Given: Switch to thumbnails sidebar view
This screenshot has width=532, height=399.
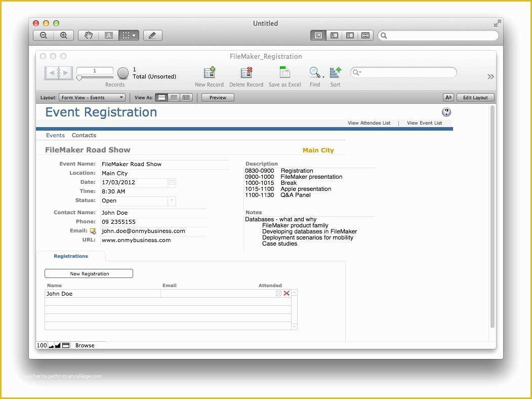Looking at the screenshot, I should click(334, 35).
